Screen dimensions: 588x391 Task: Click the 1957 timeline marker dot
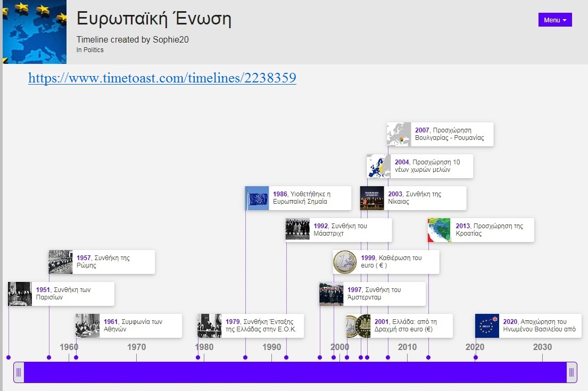pos(49,357)
